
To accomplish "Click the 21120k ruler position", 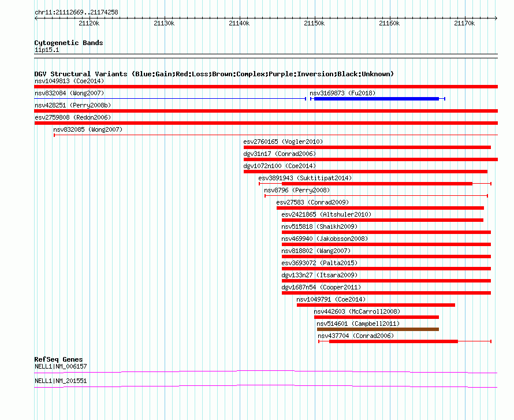I will point(89,23).
